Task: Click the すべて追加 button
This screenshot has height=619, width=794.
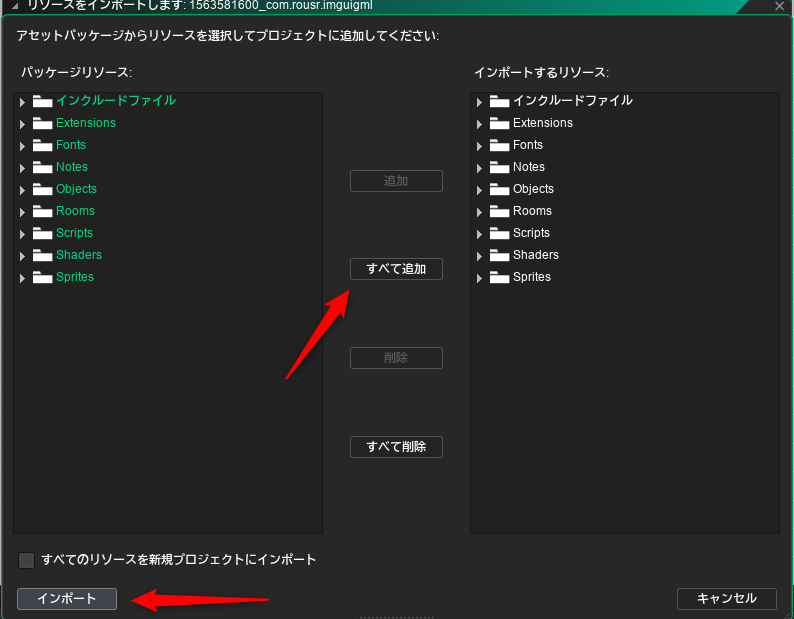Action: [396, 269]
